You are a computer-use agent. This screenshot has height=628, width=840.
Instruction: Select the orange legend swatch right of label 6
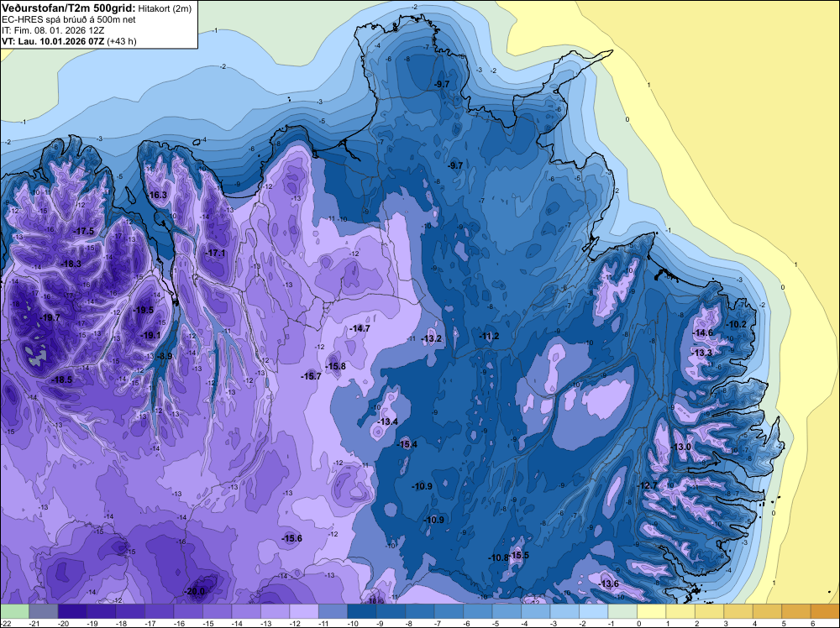click(x=825, y=611)
